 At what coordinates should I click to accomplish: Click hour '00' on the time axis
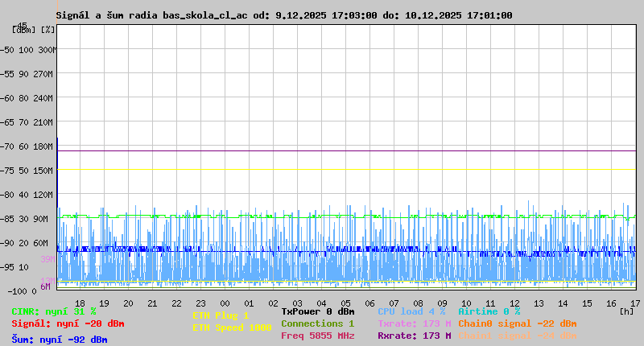point(225,303)
